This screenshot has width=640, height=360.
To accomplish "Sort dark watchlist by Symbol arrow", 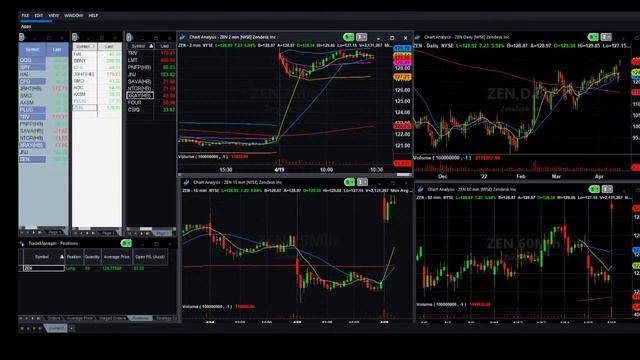I will pos(151,46).
